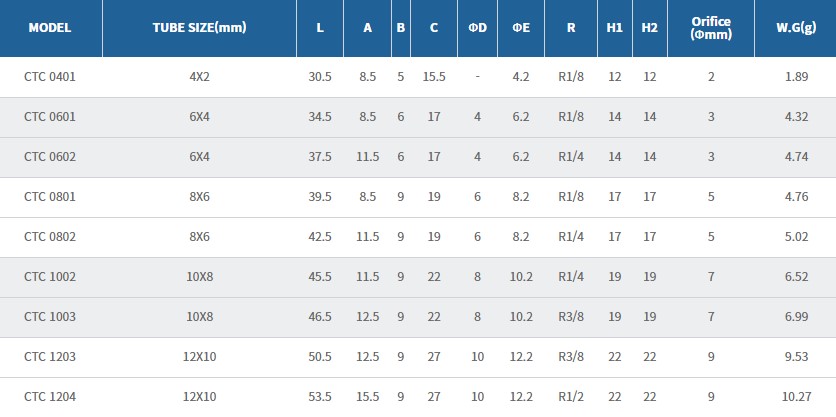Click the CTC 0601 model cell
836x417 pixels.
pyautogui.click(x=50, y=117)
